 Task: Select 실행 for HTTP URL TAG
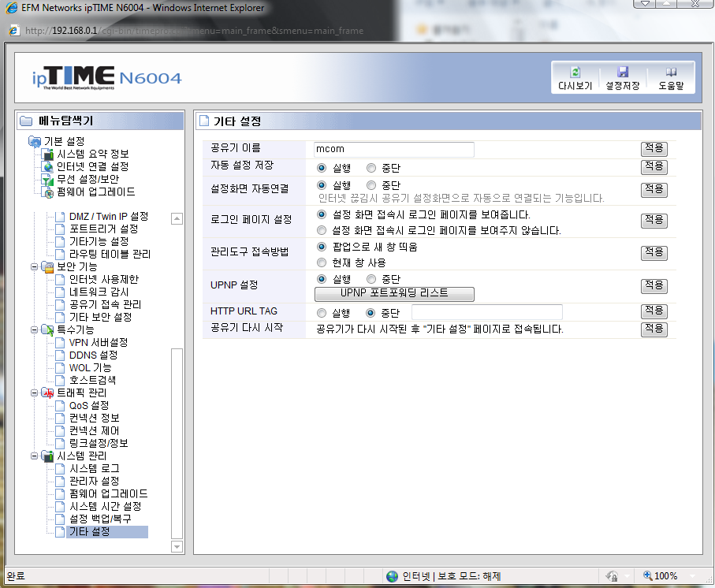click(x=322, y=313)
